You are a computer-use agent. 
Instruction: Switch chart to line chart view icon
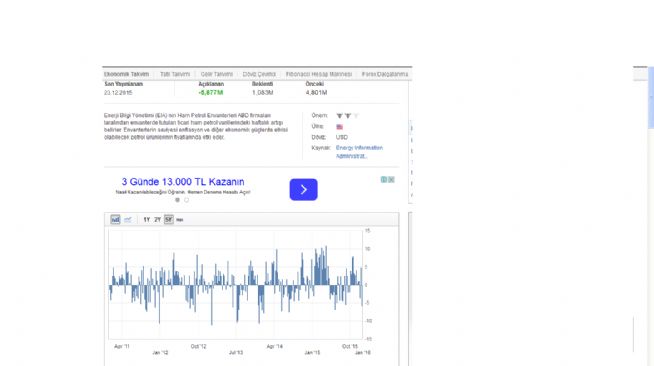[128, 219]
